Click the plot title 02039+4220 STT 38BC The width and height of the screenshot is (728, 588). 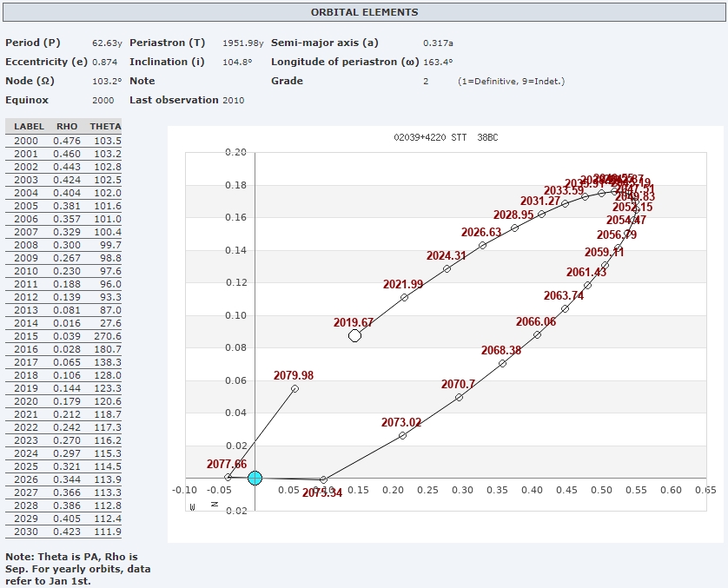tap(446, 137)
